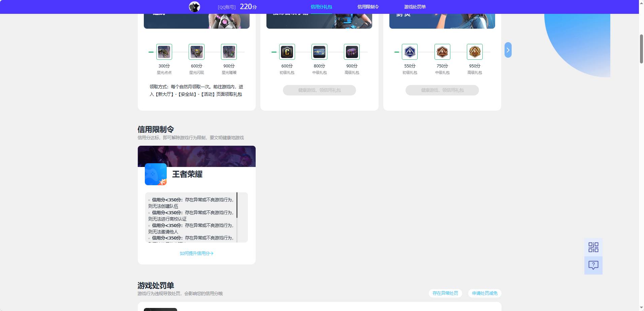Viewport: 644px width, 311px height.
Task: Click the 王者荣耀 card banner image
Action: tap(197, 156)
